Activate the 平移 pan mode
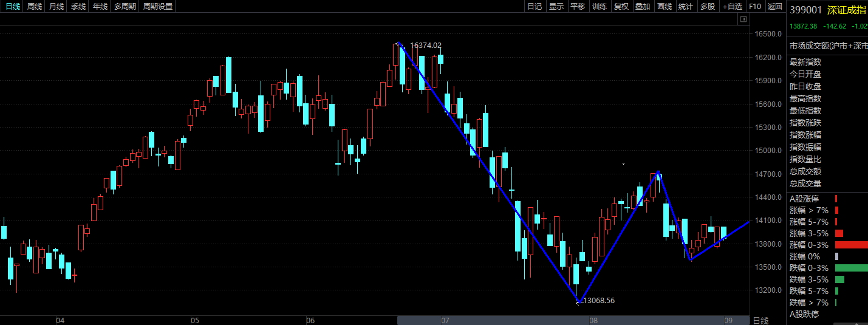 (x=578, y=7)
